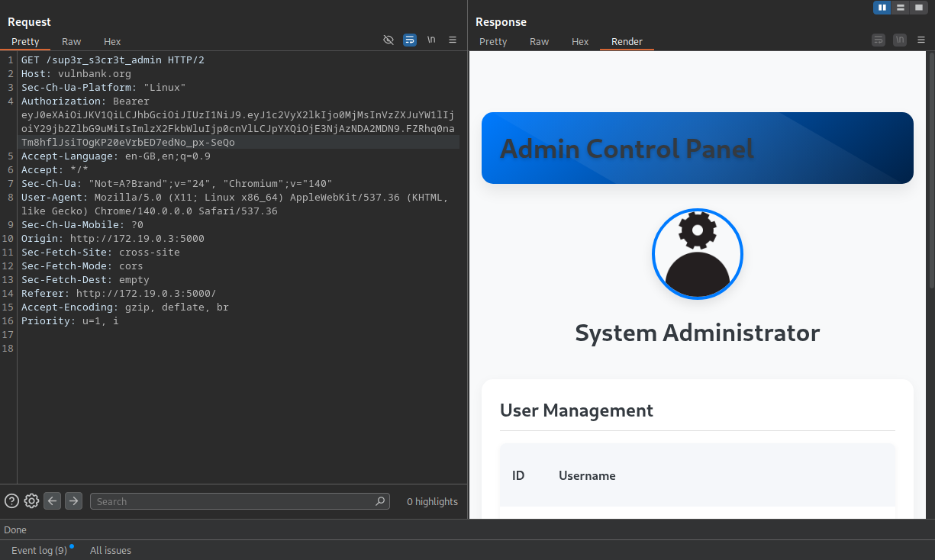Select stacked top/bottom layout icon
The image size is (935, 560).
(x=901, y=8)
